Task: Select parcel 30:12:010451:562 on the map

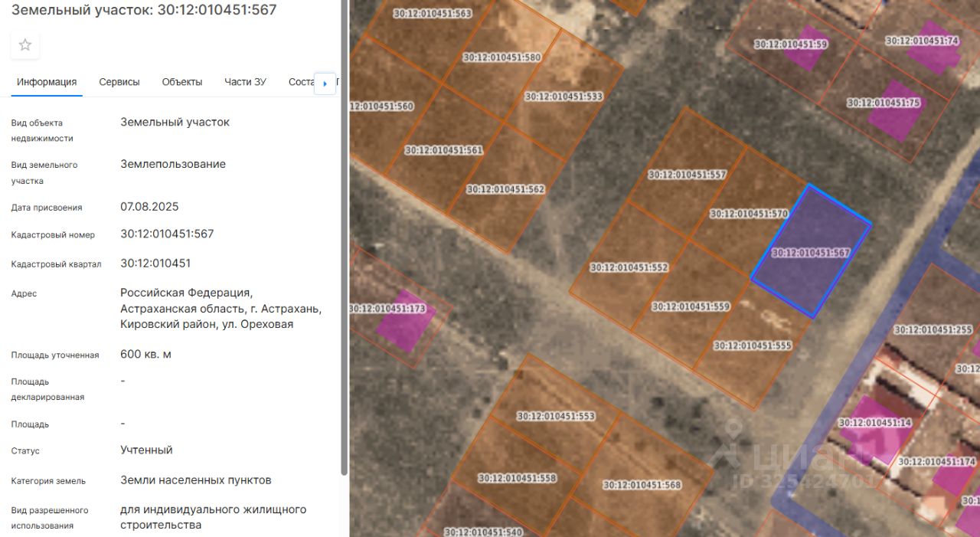Action: [x=505, y=188]
